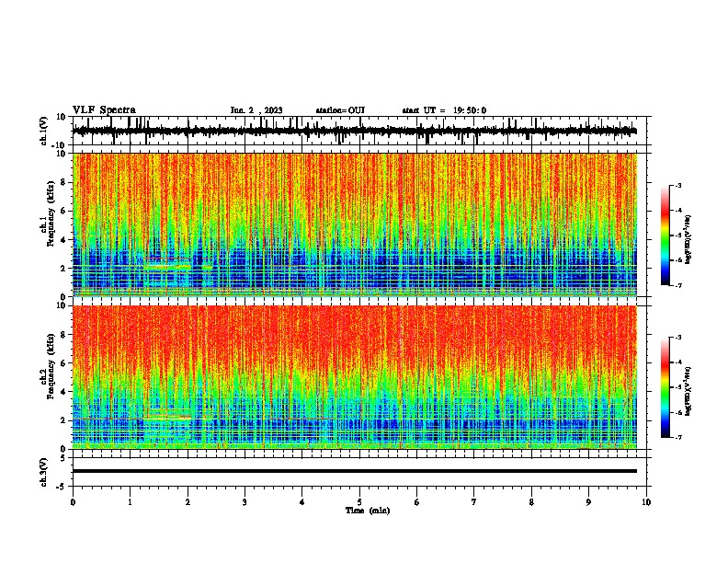Click inside the ch.2 spectrogram panel
This screenshot has width=728, height=563.
click(x=355, y=377)
